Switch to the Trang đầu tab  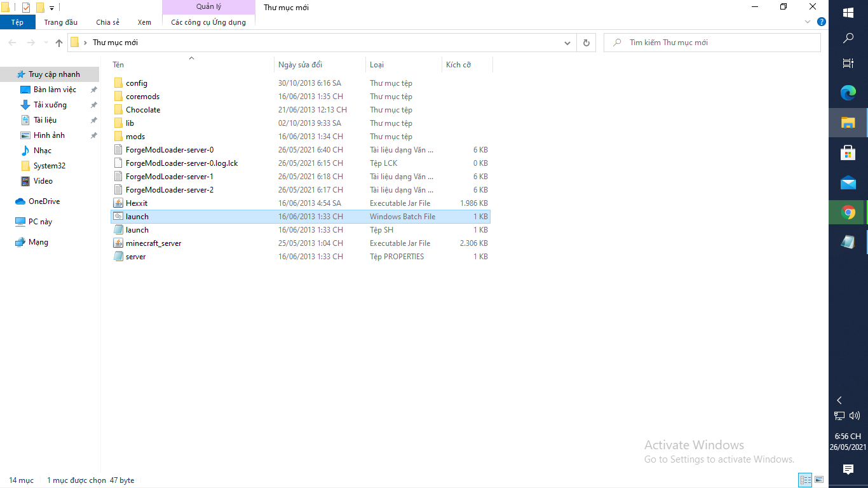tap(61, 22)
